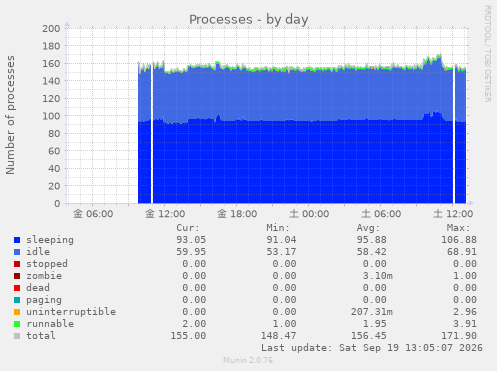Click idle minimum value 53.17

281,252
